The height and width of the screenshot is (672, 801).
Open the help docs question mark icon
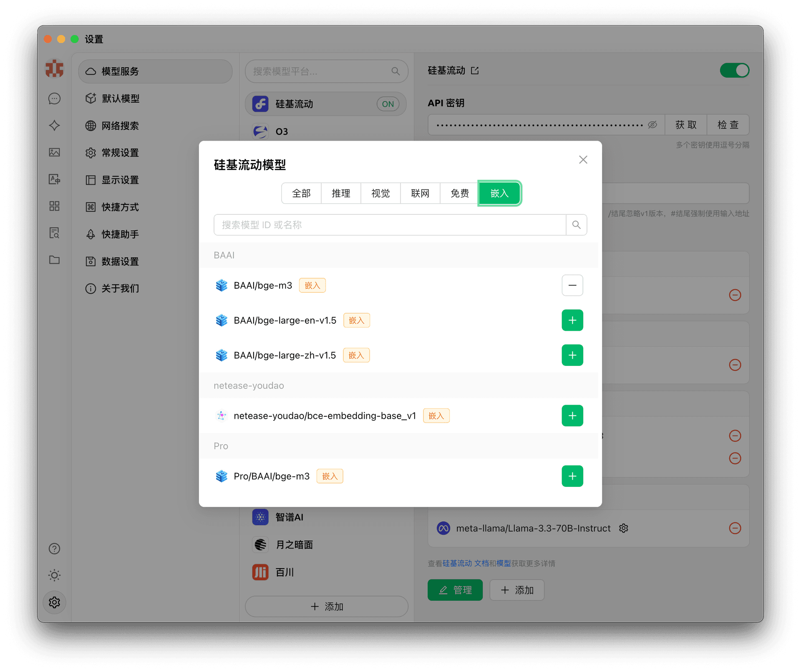[54, 549]
